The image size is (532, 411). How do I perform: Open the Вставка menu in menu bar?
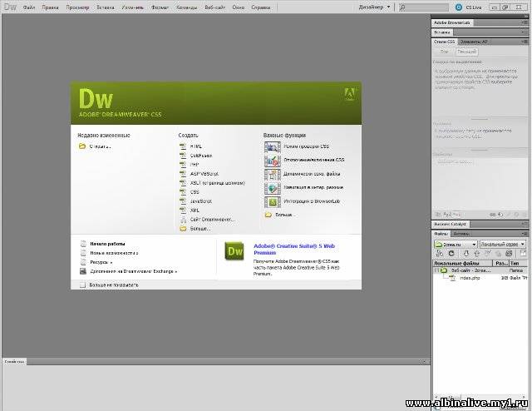click(106, 7)
